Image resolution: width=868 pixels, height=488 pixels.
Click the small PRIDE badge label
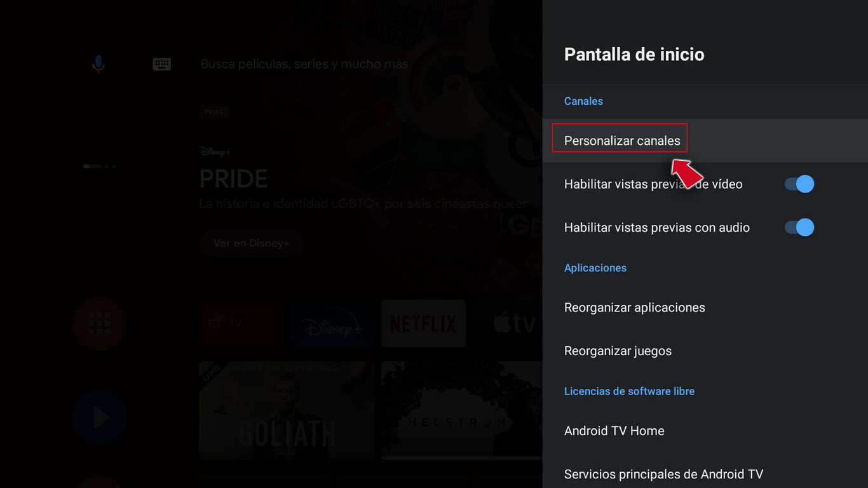pyautogui.click(x=214, y=112)
